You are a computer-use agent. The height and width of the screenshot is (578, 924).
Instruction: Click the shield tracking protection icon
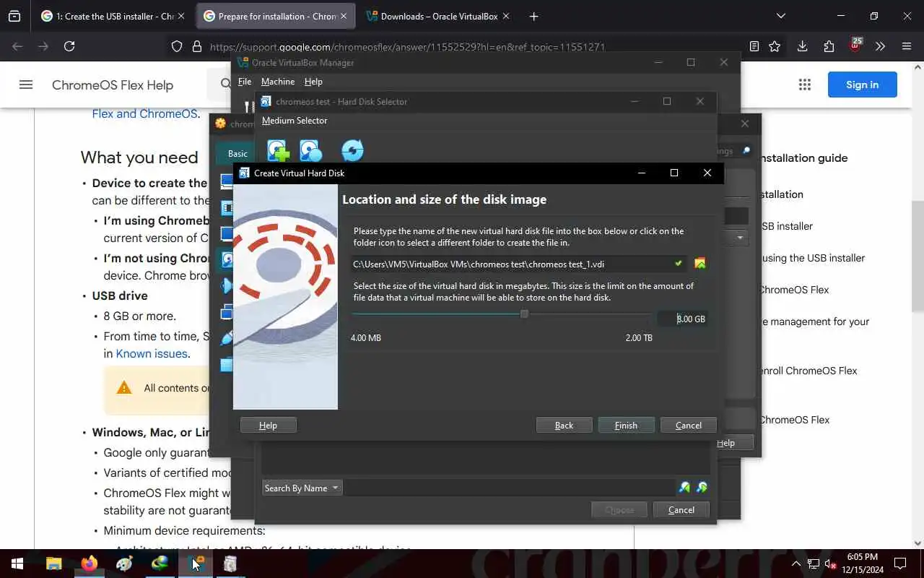[x=177, y=46]
